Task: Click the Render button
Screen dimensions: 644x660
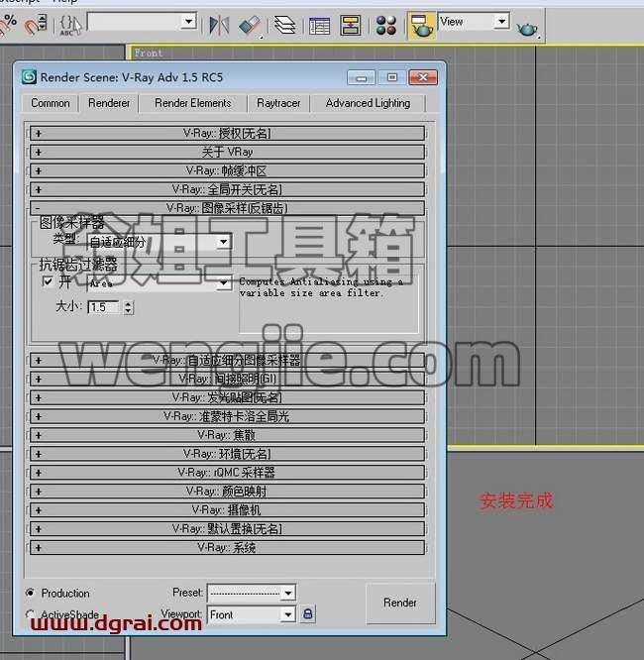Action: click(400, 603)
